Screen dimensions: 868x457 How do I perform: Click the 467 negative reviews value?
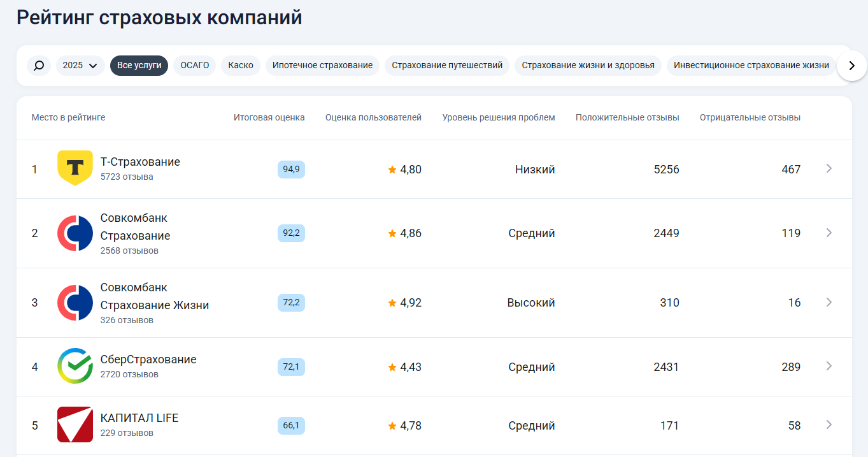pos(791,170)
